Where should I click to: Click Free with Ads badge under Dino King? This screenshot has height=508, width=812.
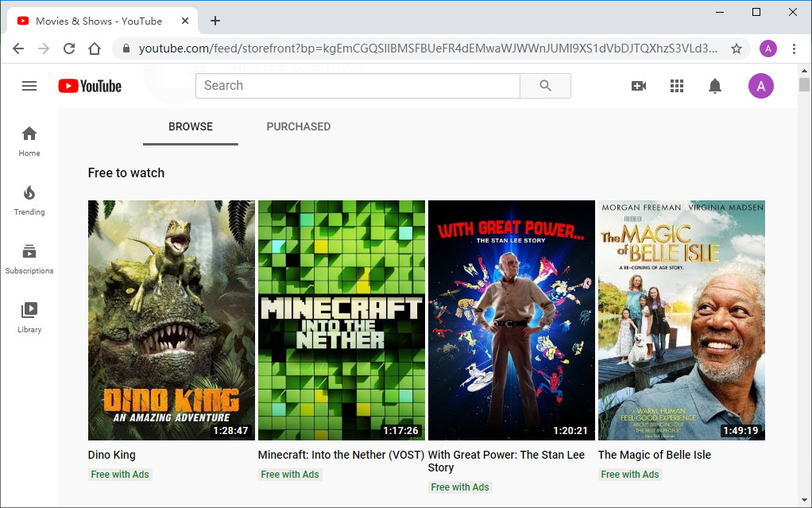[120, 475]
